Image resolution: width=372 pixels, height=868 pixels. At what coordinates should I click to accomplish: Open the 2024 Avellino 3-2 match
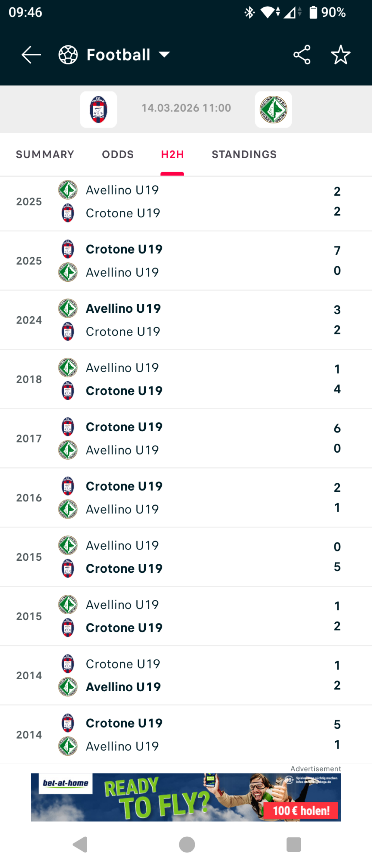(186, 320)
